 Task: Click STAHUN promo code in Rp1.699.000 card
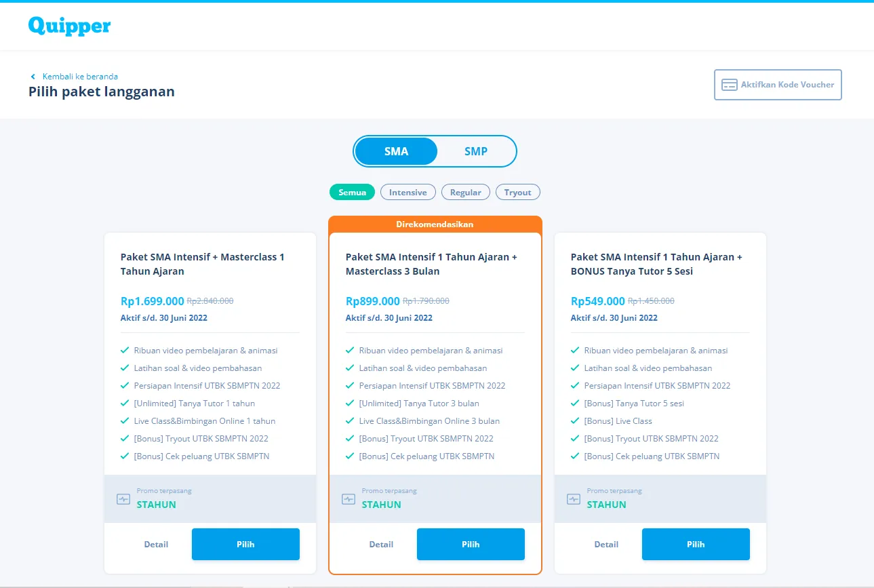[157, 505]
